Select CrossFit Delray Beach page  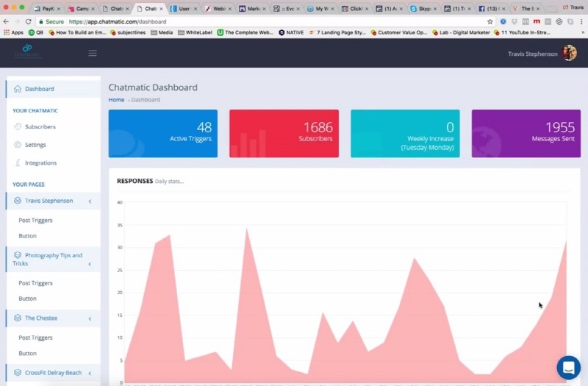pos(53,373)
